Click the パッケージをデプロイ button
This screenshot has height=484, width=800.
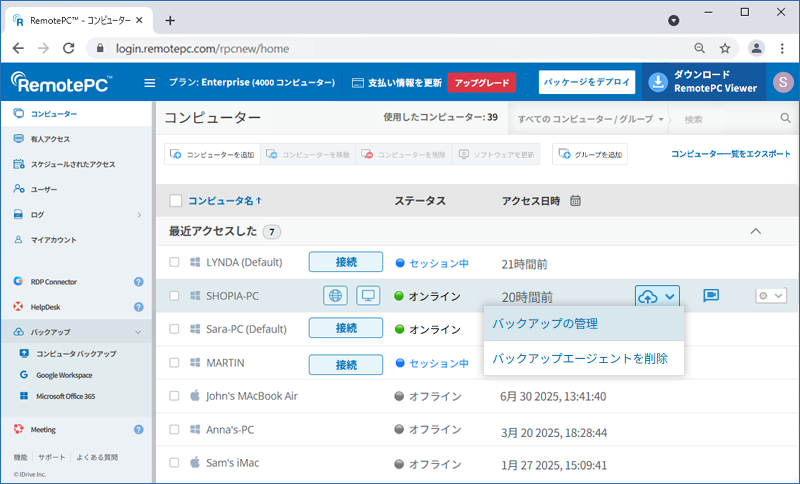tap(587, 82)
